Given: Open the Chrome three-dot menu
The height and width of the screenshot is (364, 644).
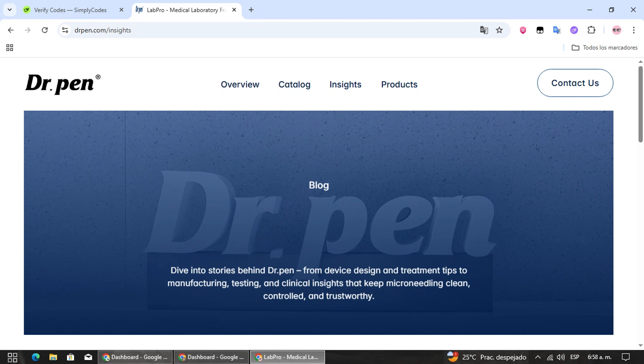Looking at the screenshot, I should click(x=634, y=30).
